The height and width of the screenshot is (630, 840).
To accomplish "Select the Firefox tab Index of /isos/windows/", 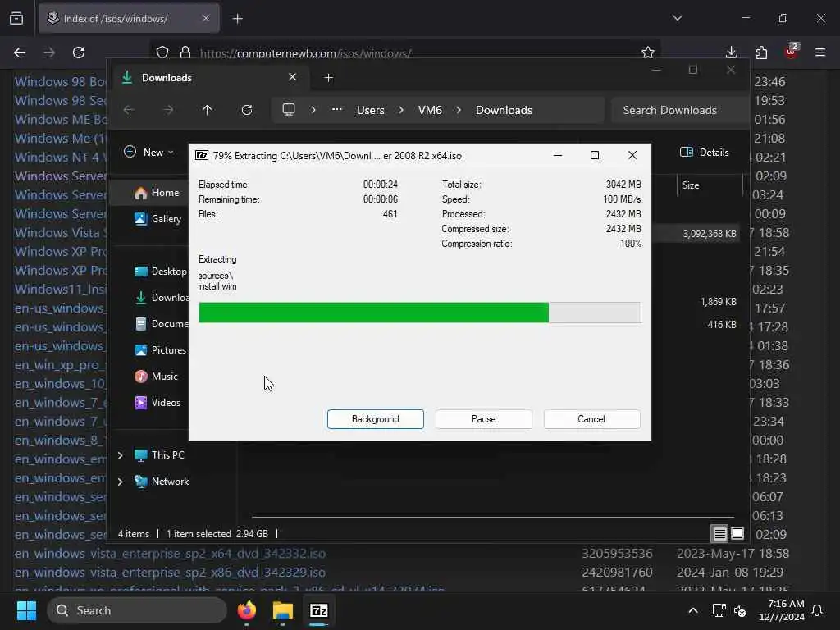I will pyautogui.click(x=129, y=19).
